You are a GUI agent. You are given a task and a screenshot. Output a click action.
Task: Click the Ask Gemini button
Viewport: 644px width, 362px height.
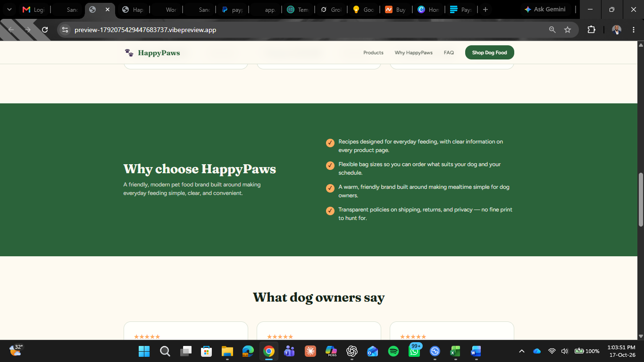point(545,9)
